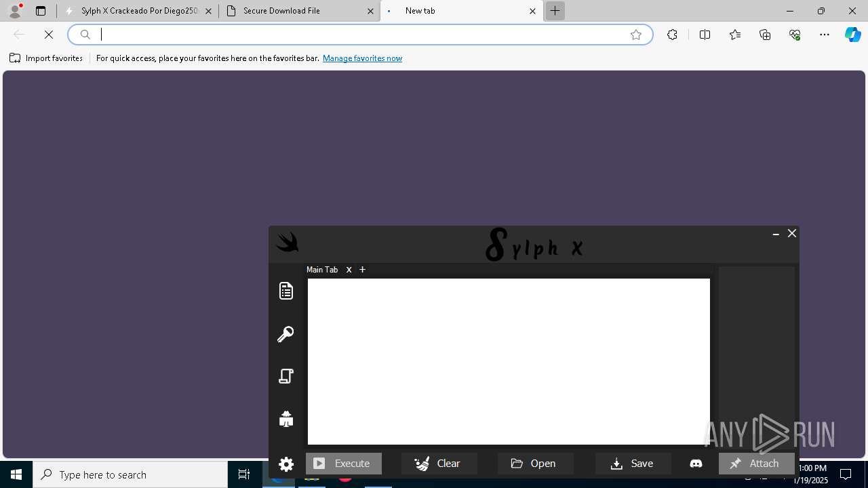Toggle Edge split screen

705,35
